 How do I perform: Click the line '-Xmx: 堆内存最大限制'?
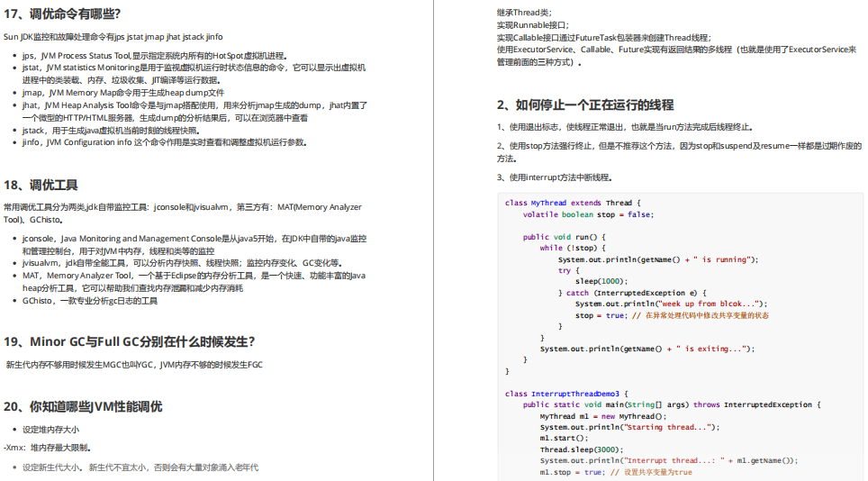[x=47, y=448]
